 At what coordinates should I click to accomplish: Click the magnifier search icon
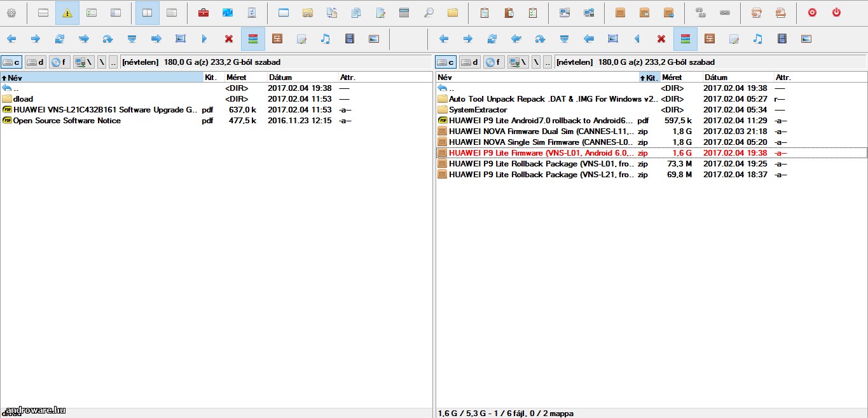pos(429,13)
